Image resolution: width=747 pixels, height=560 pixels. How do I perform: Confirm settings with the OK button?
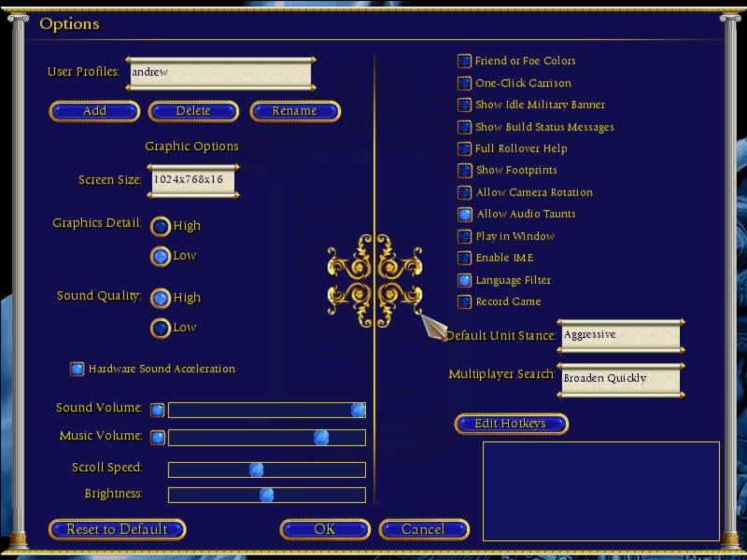325,530
